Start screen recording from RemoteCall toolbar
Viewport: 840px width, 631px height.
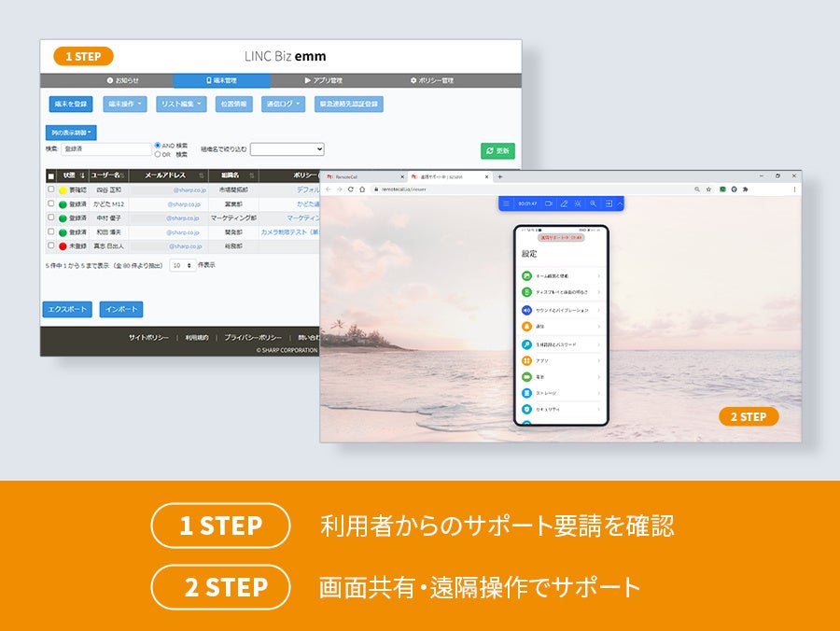(549, 203)
